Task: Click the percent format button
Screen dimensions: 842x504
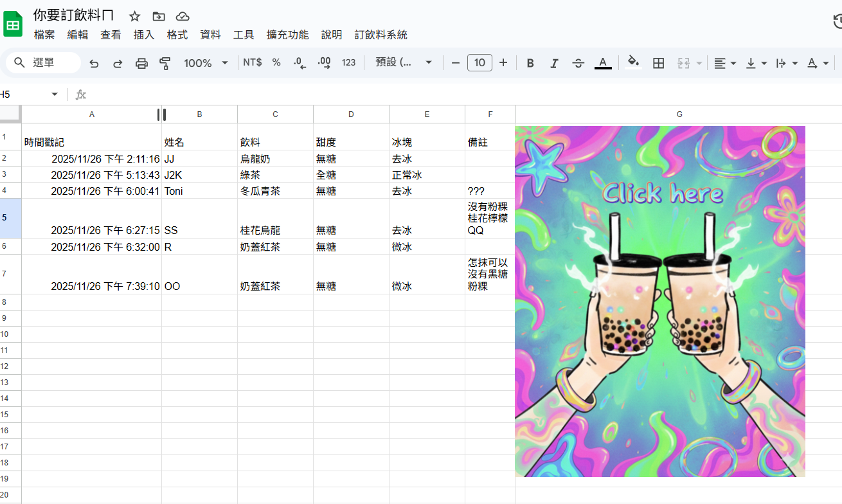Action: pyautogui.click(x=276, y=62)
